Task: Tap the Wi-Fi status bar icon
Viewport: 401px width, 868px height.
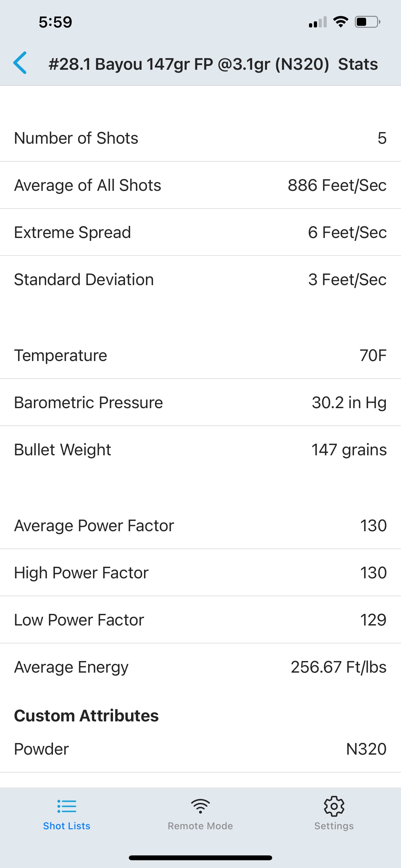Action: [340, 22]
